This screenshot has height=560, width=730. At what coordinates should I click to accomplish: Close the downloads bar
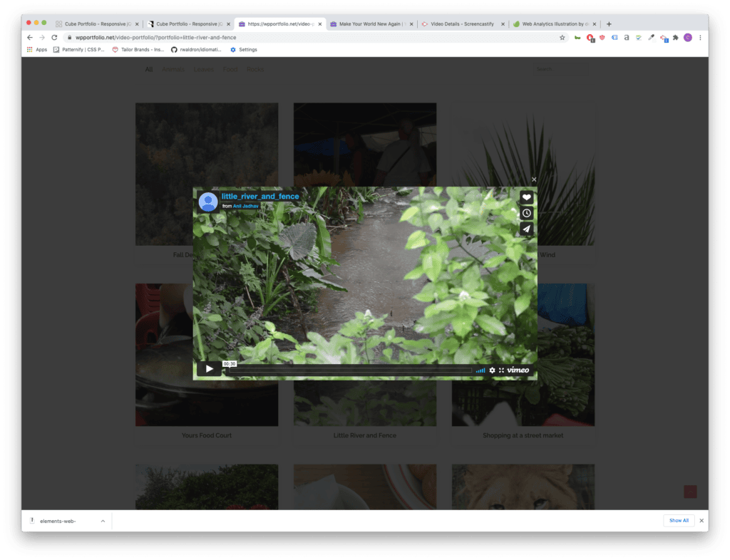click(x=701, y=521)
